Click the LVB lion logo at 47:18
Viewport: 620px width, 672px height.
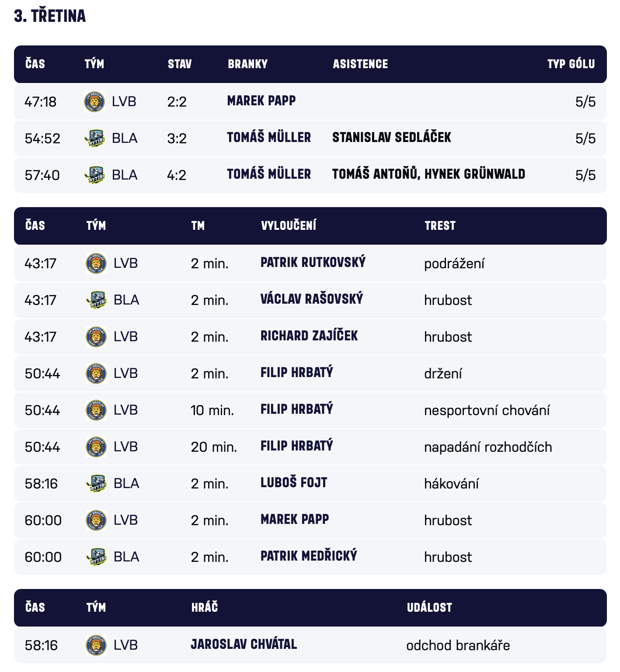pyautogui.click(x=94, y=102)
